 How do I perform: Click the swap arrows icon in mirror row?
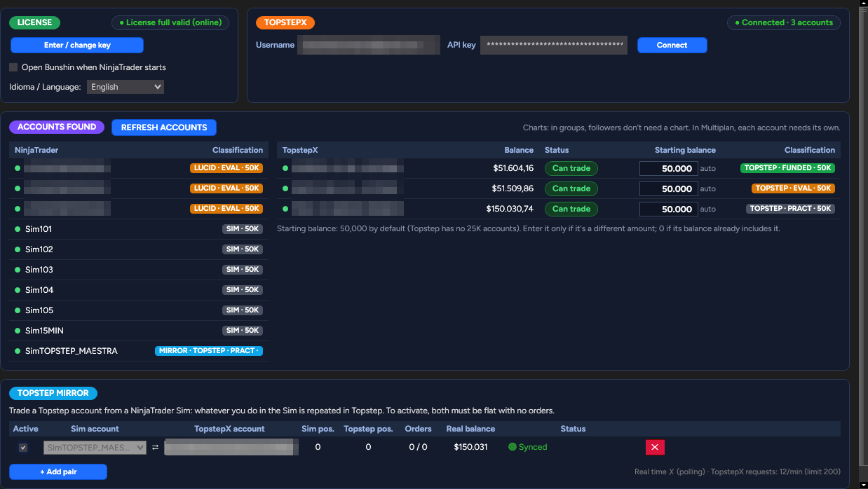(155, 447)
